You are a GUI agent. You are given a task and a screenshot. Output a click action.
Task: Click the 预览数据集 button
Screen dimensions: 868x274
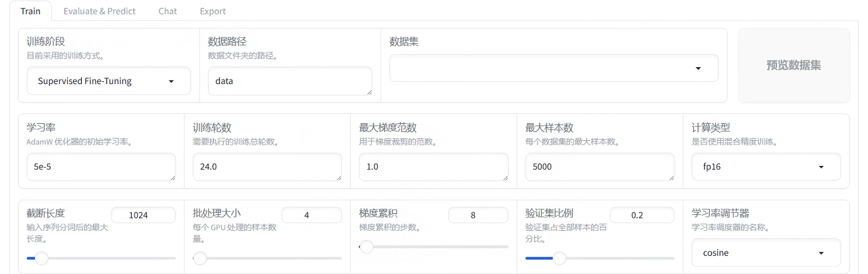pos(793,65)
